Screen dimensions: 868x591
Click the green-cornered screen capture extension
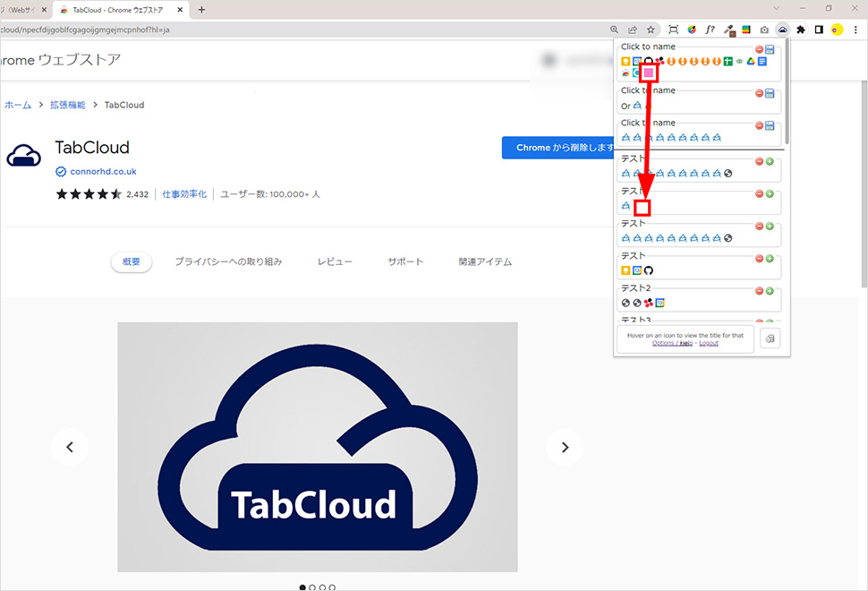point(673,30)
